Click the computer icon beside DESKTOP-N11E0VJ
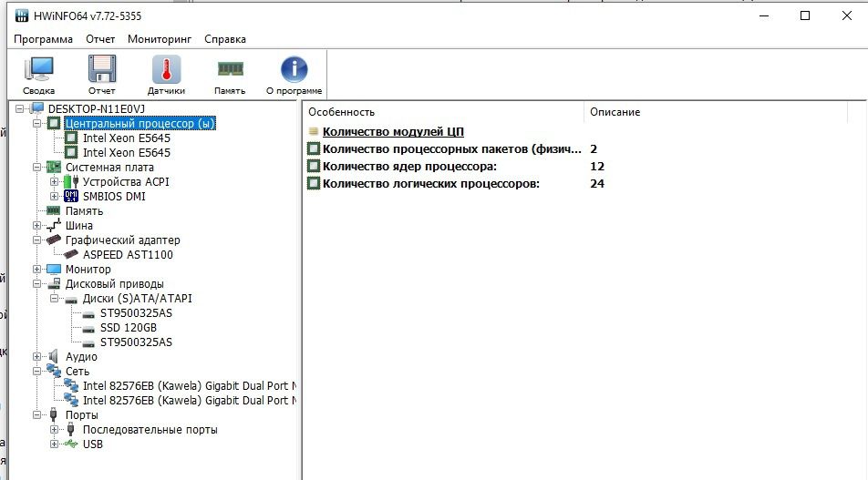This screenshot has width=868, height=480. tap(37, 108)
